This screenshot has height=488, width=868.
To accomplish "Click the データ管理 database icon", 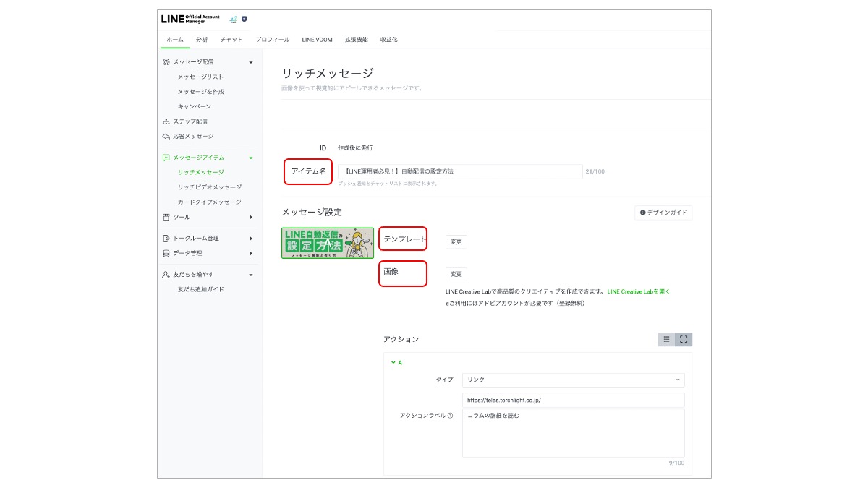I will (166, 253).
